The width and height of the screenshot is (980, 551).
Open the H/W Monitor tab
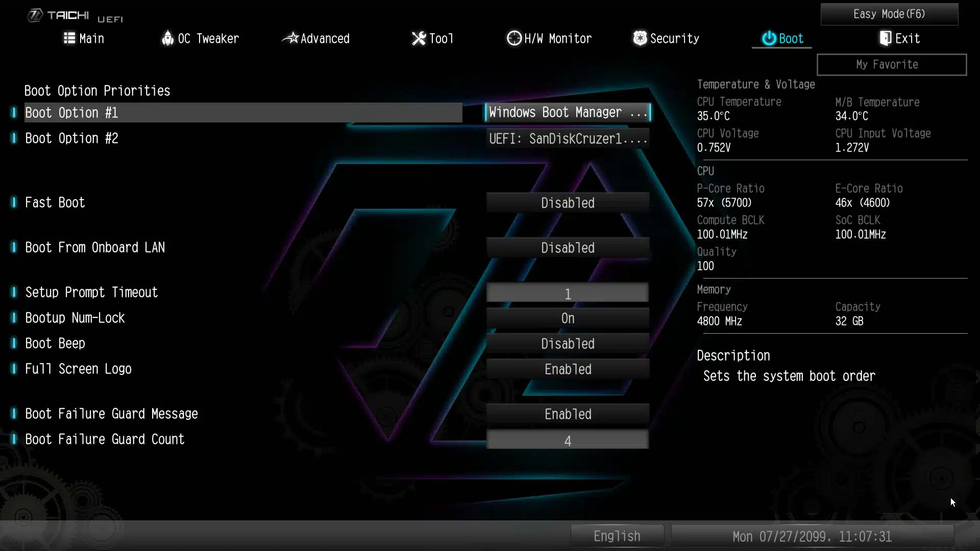pos(549,38)
